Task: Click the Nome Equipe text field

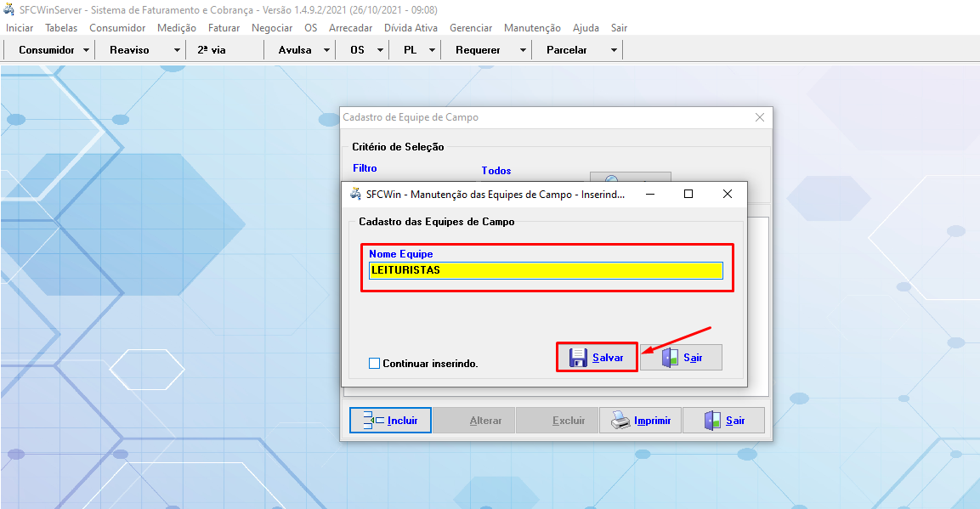Action: click(x=546, y=270)
